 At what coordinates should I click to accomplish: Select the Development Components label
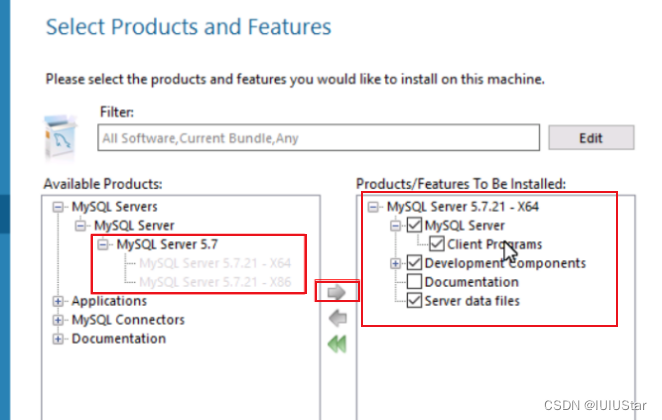pyautogui.click(x=505, y=263)
